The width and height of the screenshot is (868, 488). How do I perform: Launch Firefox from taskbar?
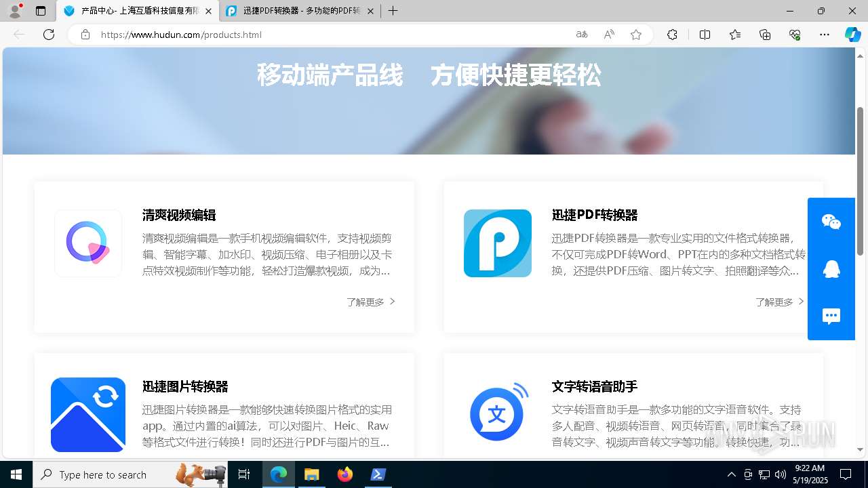pyautogui.click(x=345, y=474)
